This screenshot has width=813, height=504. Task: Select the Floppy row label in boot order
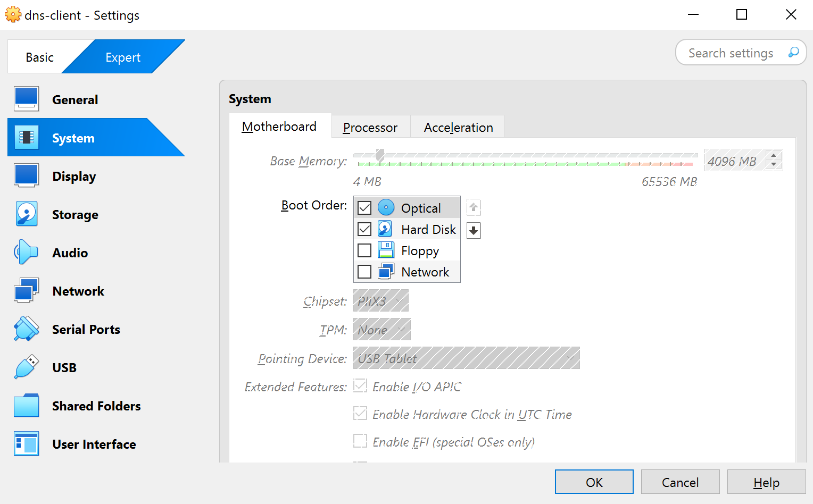(420, 250)
